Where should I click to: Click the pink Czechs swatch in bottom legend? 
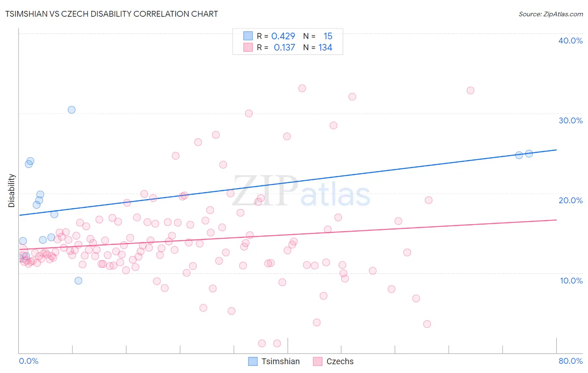click(x=317, y=361)
